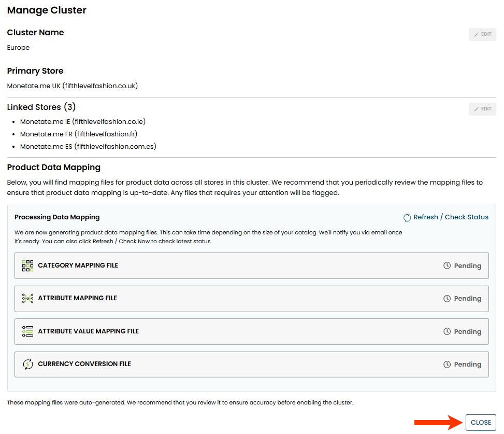Select the Monetate.me ES linked store
504x434 pixels.
click(x=88, y=147)
